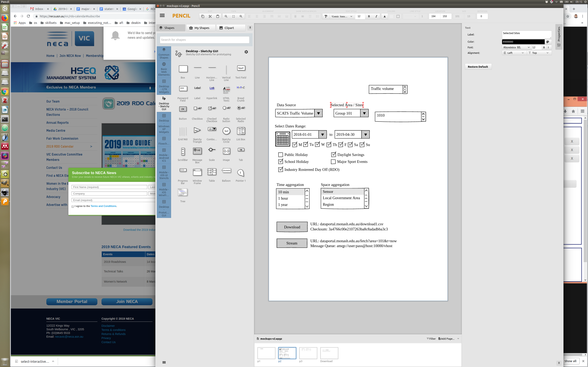Click the Paste clipboard icon

pyautogui.click(x=218, y=16)
